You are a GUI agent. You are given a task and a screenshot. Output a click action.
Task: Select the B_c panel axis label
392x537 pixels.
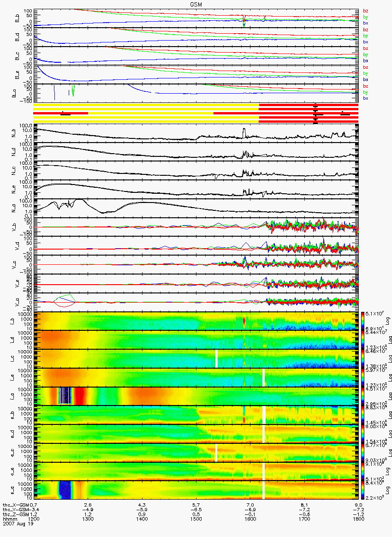[17, 56]
